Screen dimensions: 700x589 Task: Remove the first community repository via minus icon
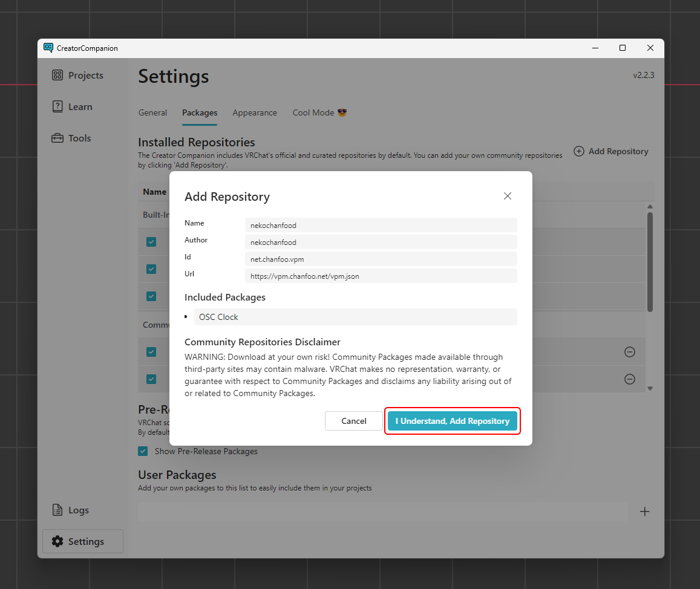629,352
